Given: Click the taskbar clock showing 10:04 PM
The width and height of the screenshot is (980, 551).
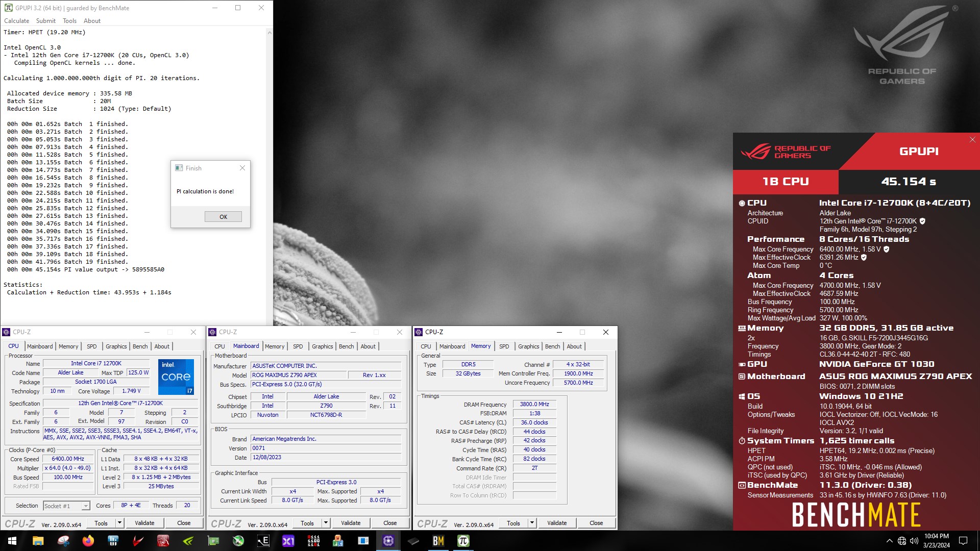Looking at the screenshot, I should click(936, 541).
